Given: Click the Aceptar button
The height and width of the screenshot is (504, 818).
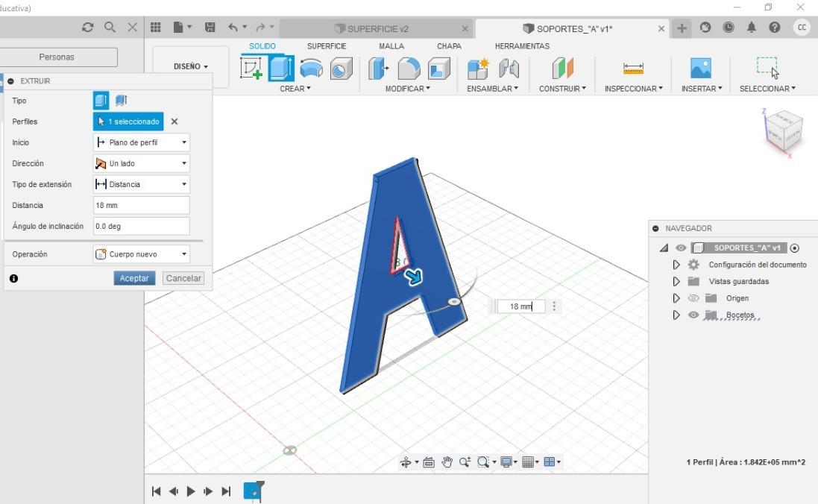Looking at the screenshot, I should click(135, 278).
